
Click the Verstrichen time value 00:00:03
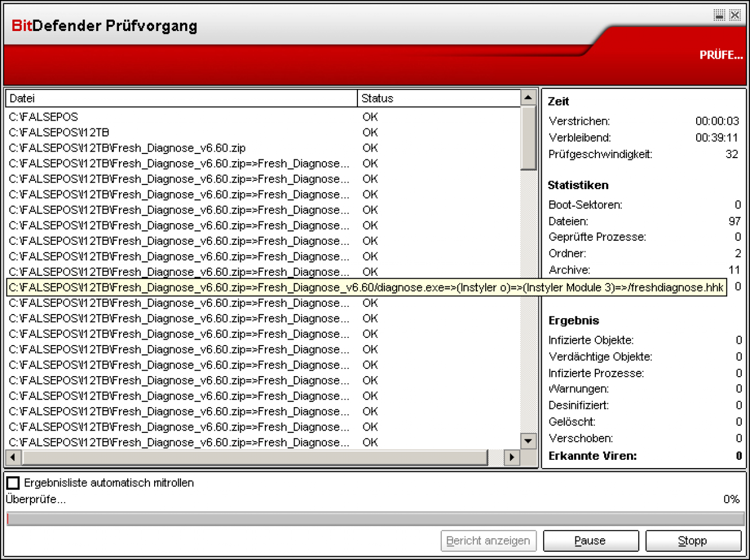pyautogui.click(x=717, y=121)
